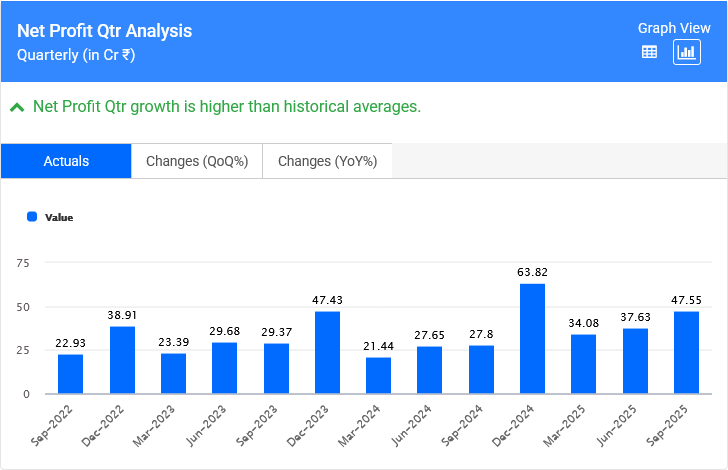The width and height of the screenshot is (728, 470).
Task: Click the blue Value legend swatch
Action: pyautogui.click(x=32, y=216)
